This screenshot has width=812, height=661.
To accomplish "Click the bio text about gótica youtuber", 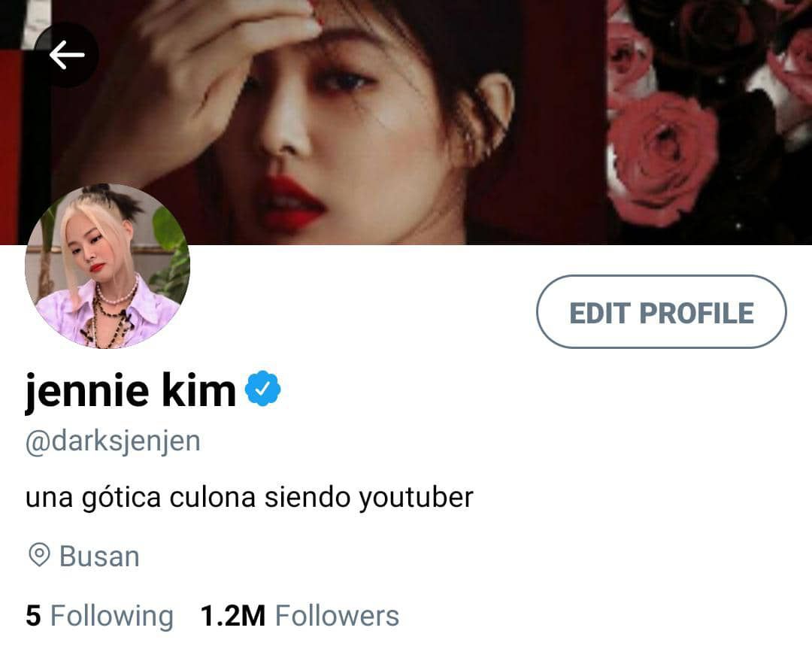I will pos(250,498).
